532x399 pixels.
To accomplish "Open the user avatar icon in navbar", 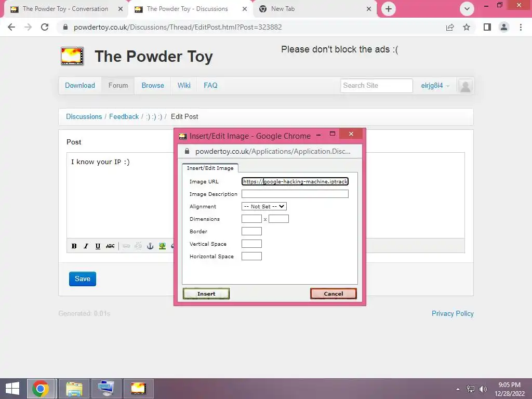I will point(465,86).
